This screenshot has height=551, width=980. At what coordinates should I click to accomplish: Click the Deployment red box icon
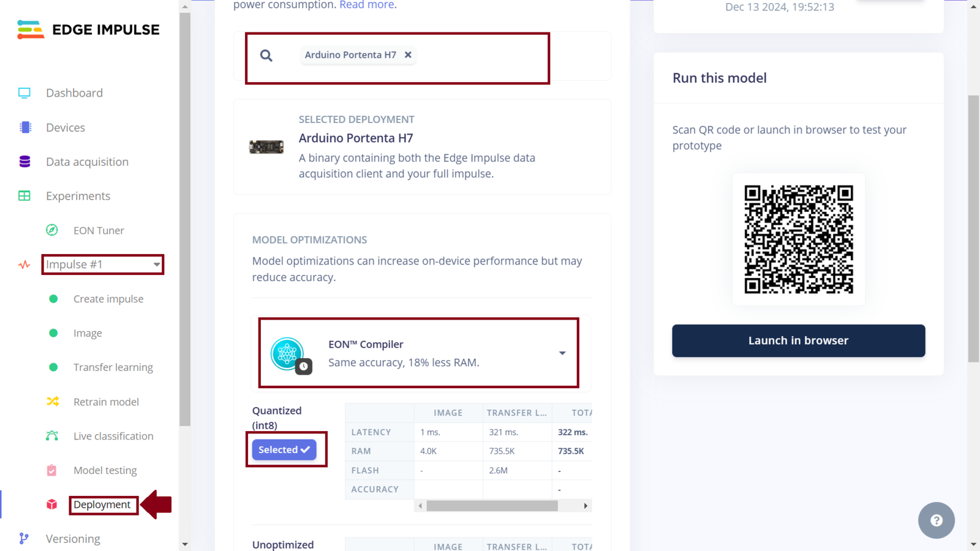pos(52,504)
